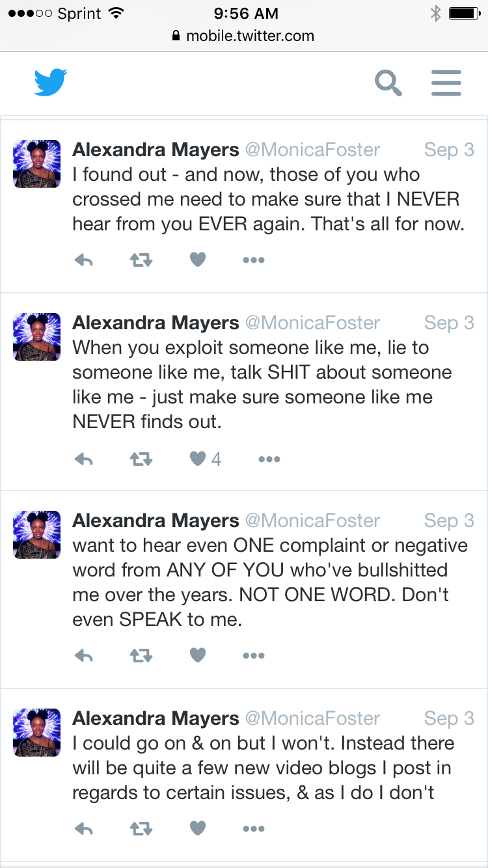
Task: Retweet the "NOT ONE WORD" tweet
Action: coord(141,656)
